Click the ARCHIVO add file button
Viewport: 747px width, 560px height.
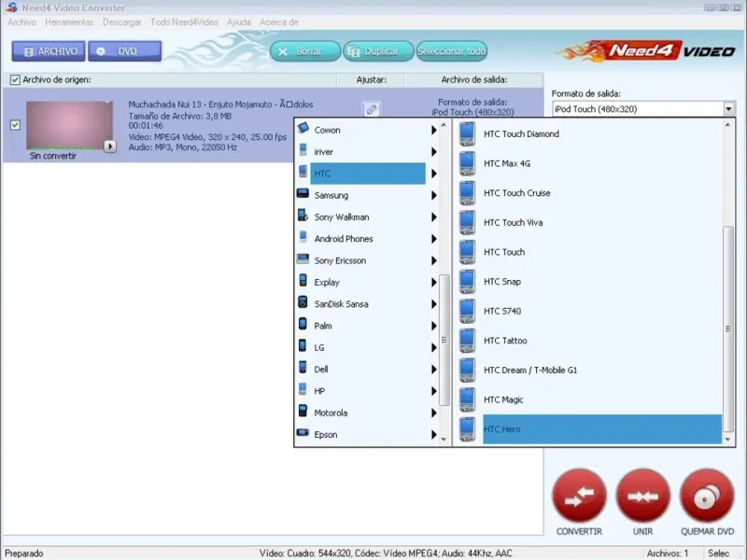[x=49, y=51]
